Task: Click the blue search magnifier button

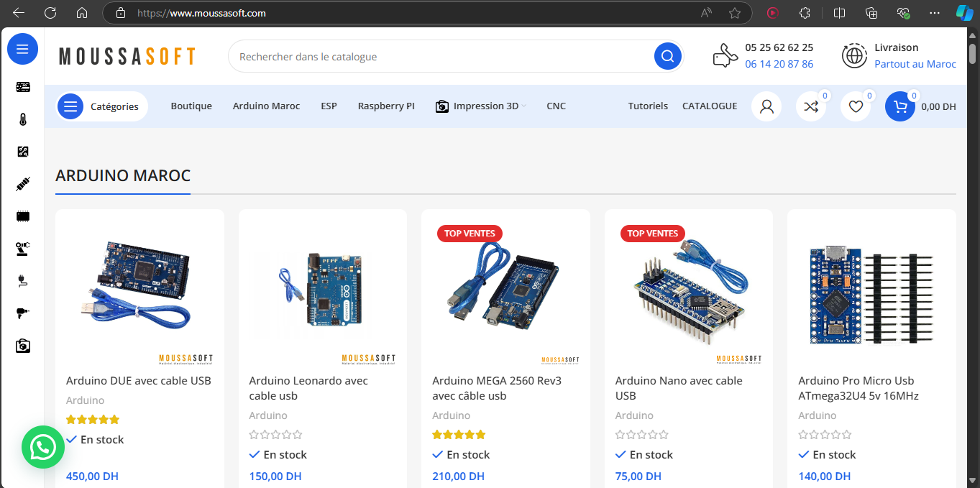Action: coord(667,57)
